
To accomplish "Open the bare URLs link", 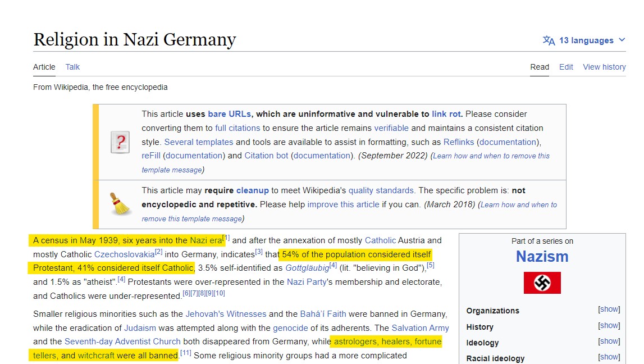I will coord(229,114).
